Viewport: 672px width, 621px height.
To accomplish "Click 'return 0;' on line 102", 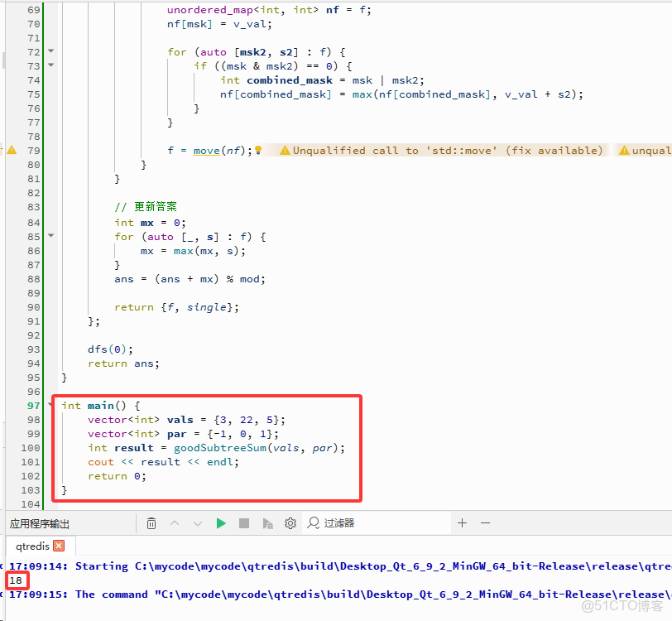I will tap(117, 476).
